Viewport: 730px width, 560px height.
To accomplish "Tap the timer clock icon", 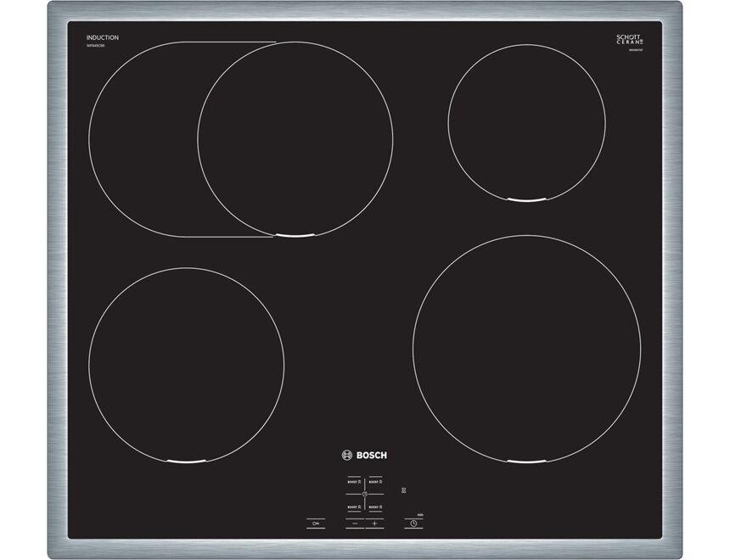I will pos(413,524).
